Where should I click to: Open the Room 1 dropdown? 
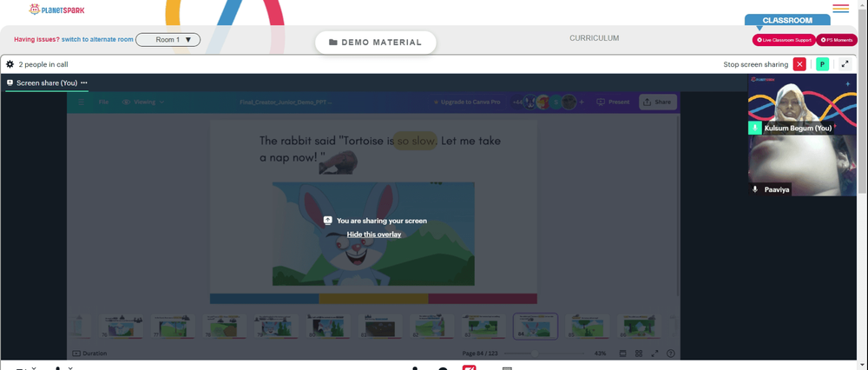tap(168, 40)
